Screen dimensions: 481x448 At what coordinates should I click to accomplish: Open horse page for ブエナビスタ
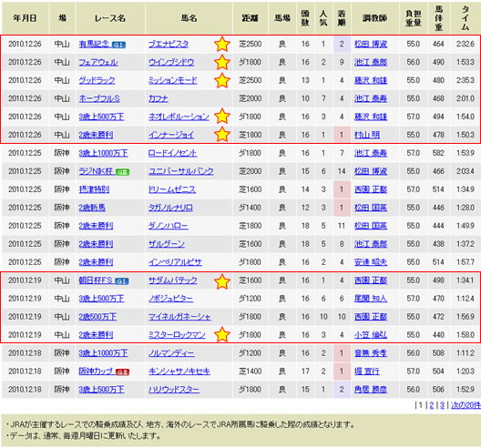(169, 44)
